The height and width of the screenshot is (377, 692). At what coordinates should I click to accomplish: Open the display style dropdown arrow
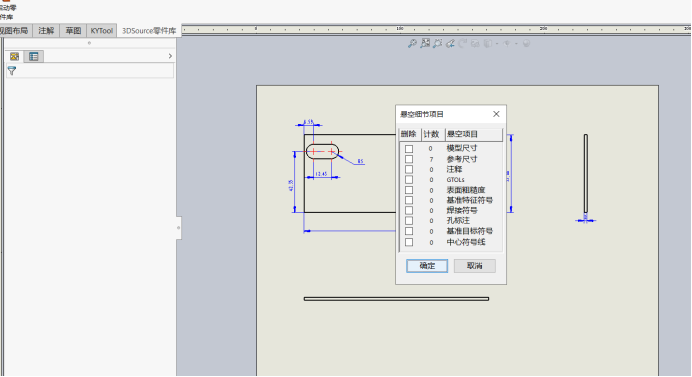(497, 44)
